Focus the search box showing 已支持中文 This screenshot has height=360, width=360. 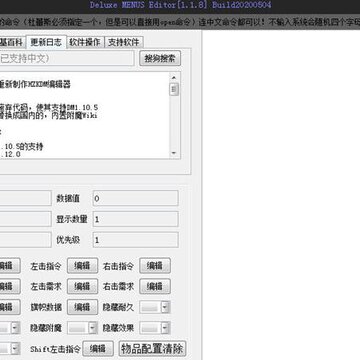(x=67, y=58)
